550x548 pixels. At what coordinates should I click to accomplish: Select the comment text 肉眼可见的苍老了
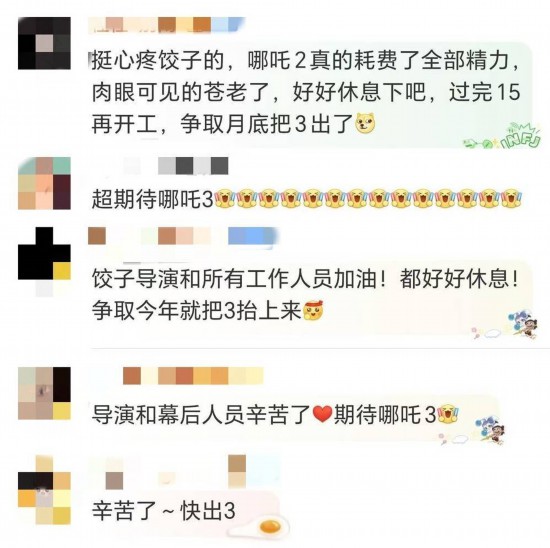181,92
